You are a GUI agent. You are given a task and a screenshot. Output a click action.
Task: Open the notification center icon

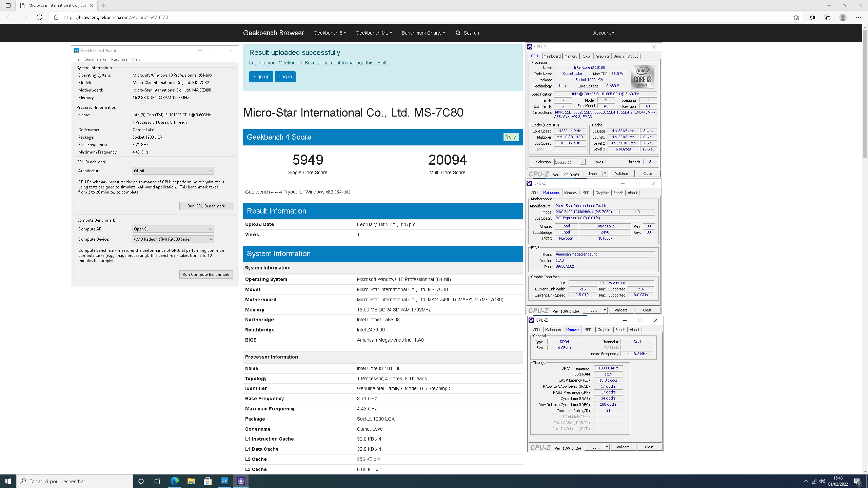858,481
